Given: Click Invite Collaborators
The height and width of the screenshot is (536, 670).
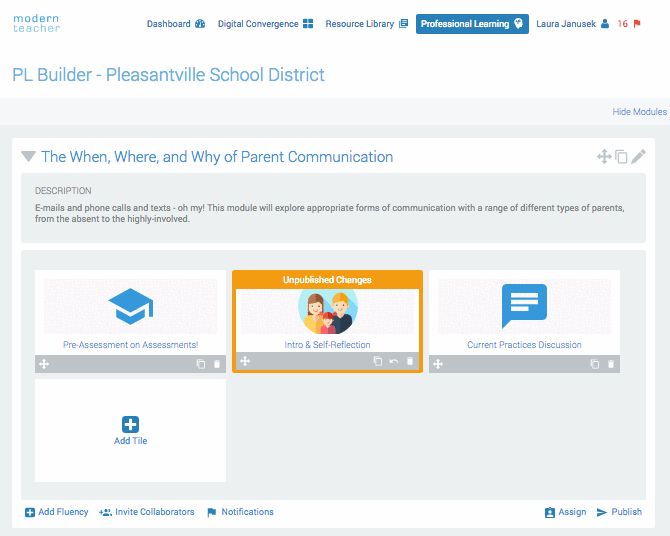Looking at the screenshot, I should [x=147, y=512].
